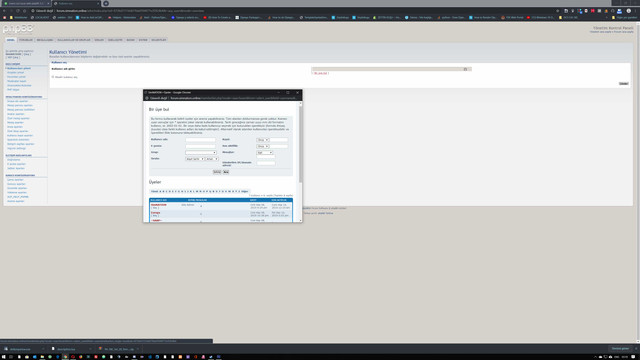Tick the guest user selection checkbox
This screenshot has height=360, width=640.
click(53, 77)
